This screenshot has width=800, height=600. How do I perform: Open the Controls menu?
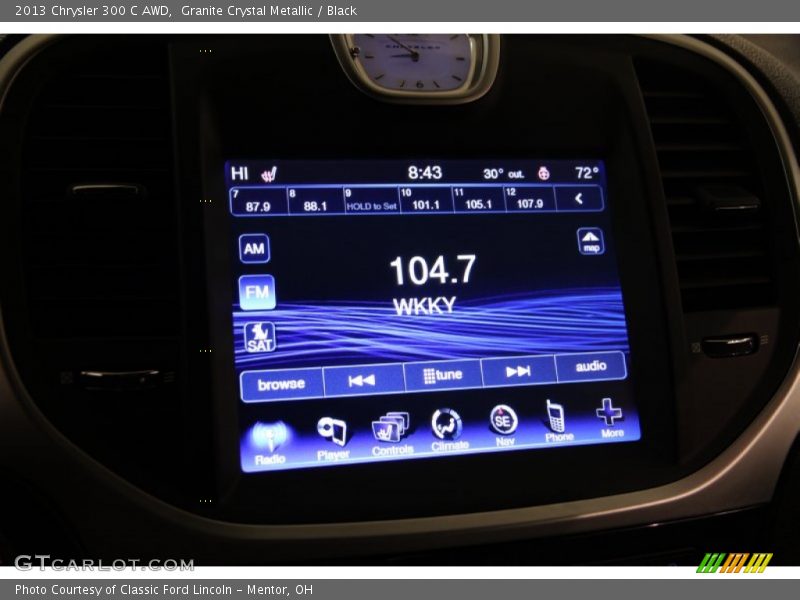[392, 434]
